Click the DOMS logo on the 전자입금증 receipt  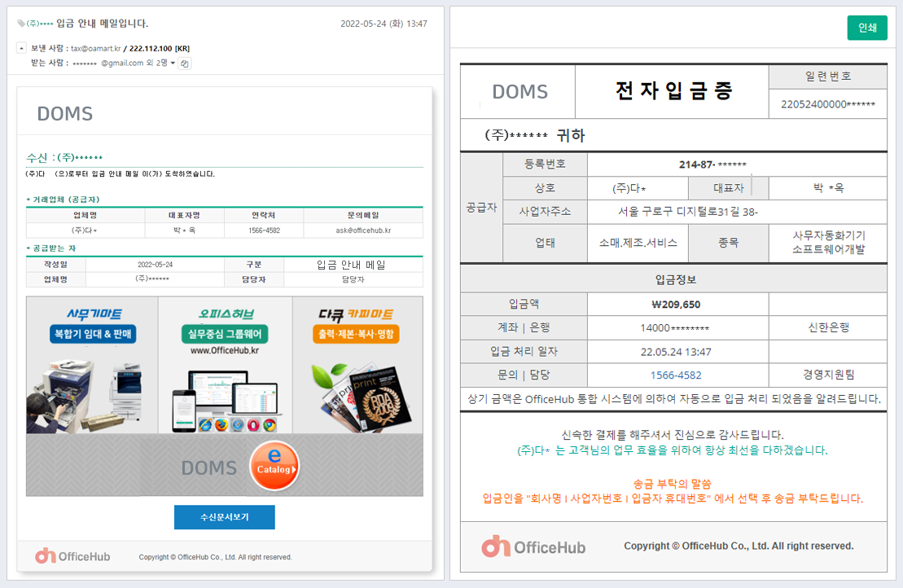point(520,91)
